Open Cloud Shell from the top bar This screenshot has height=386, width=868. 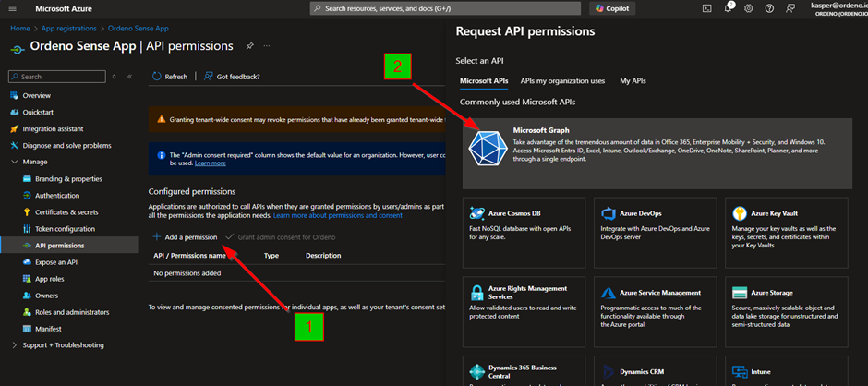[707, 8]
